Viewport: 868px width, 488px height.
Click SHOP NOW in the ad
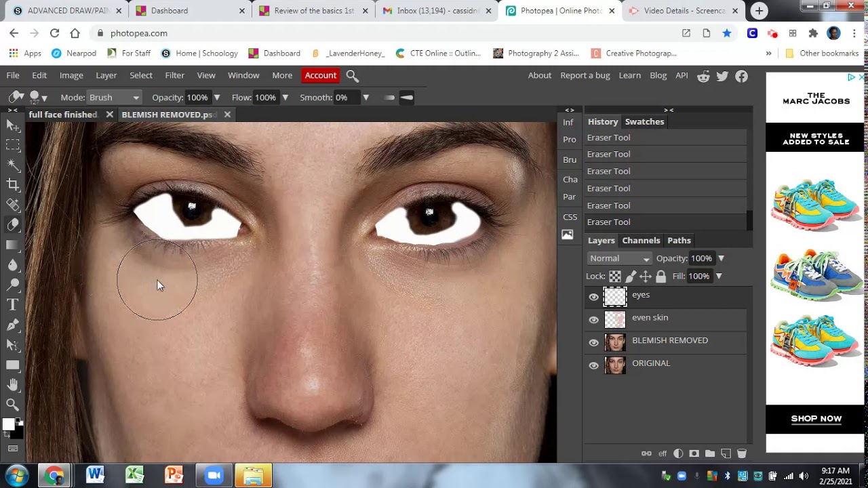(x=816, y=419)
